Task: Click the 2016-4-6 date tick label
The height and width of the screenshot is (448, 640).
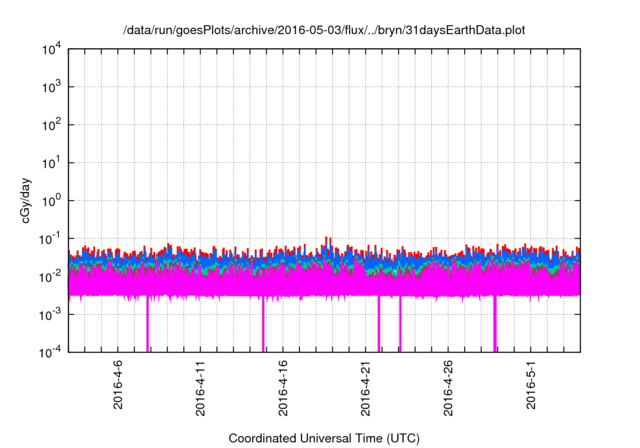Action: [x=118, y=384]
